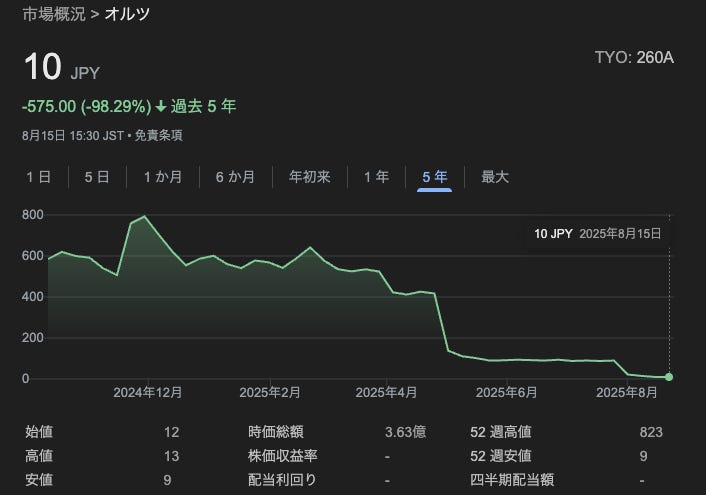Click the 始値 row label
The width and height of the screenshot is (706, 495).
[39, 432]
